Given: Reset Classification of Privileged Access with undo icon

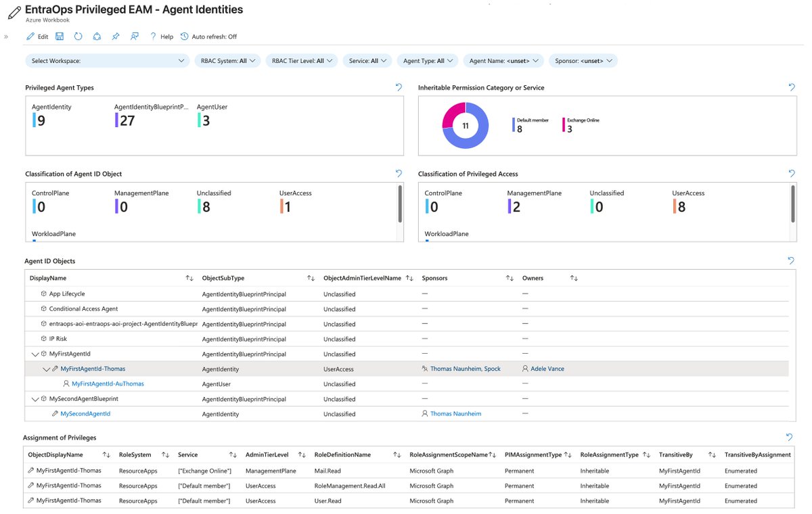Looking at the screenshot, I should (792, 174).
